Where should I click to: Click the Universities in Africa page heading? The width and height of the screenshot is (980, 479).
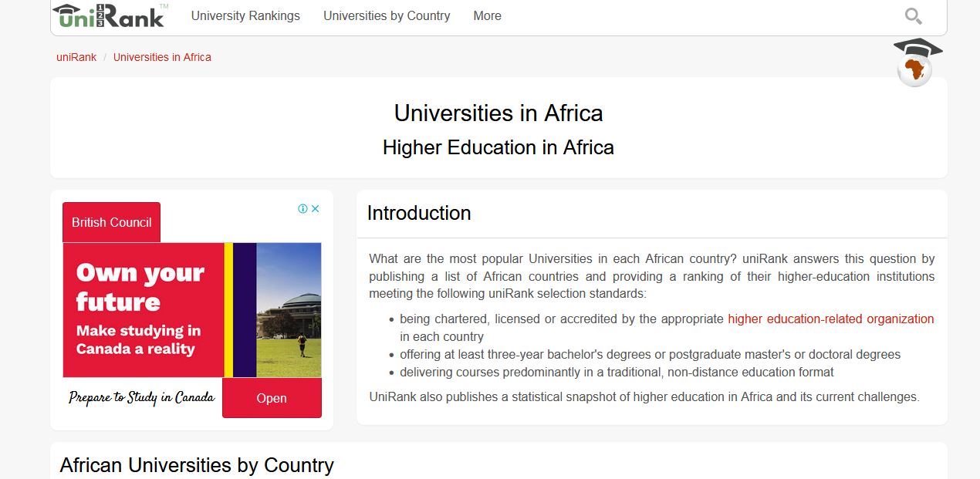click(498, 113)
